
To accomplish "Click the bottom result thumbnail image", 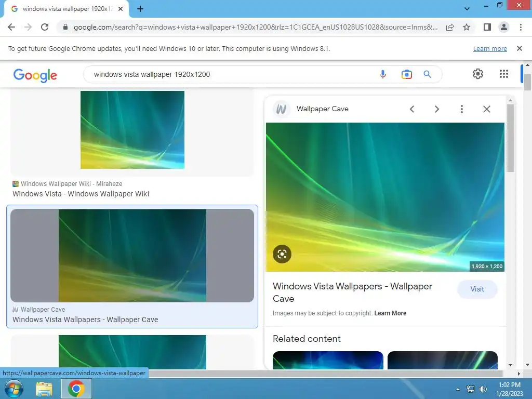I will tap(132, 352).
